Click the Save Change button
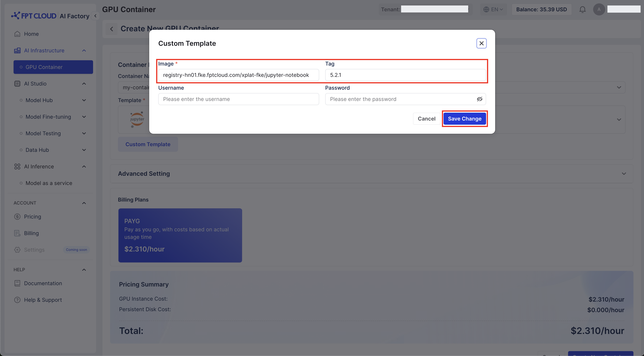 point(464,119)
